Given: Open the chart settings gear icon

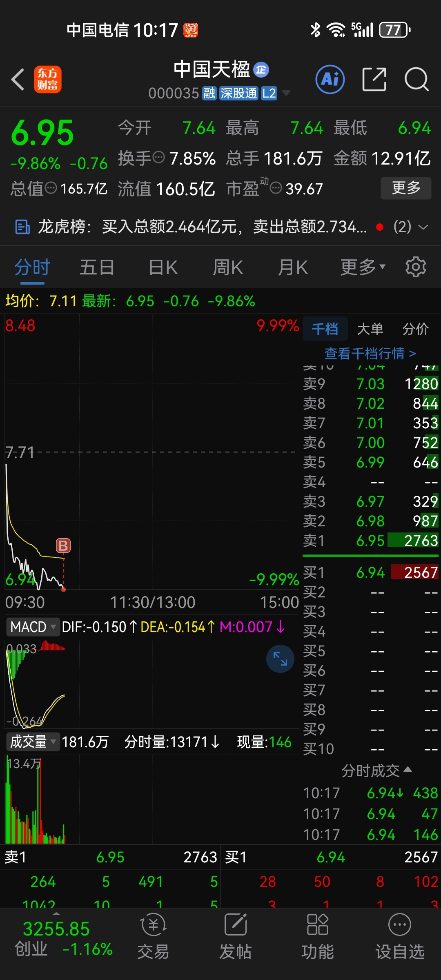Looking at the screenshot, I should pyautogui.click(x=416, y=267).
